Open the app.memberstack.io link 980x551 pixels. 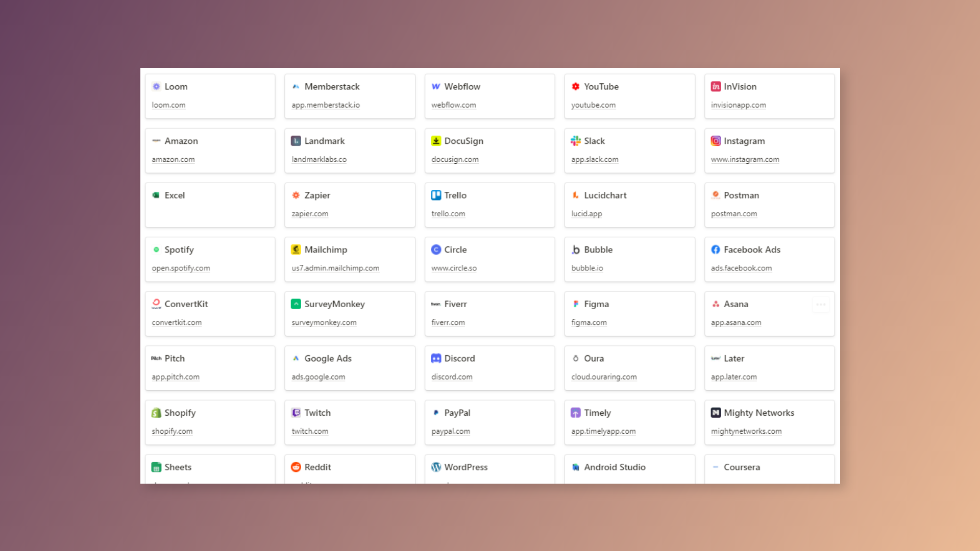326,105
